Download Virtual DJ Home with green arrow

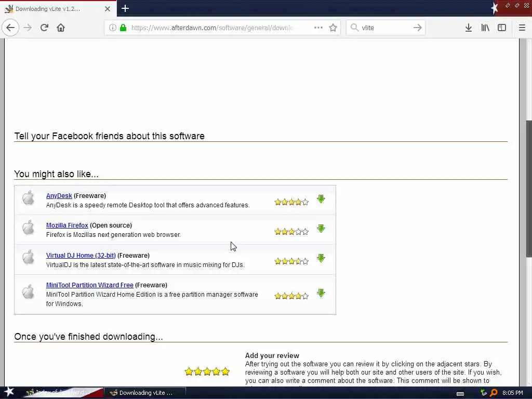(321, 258)
